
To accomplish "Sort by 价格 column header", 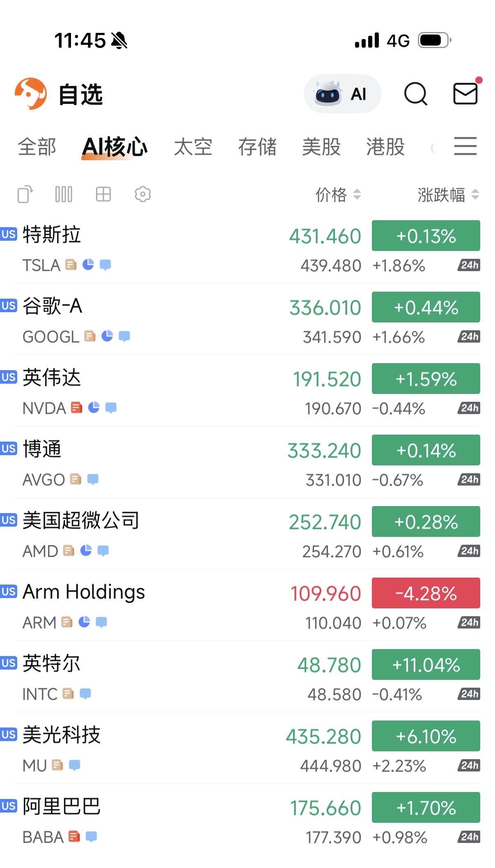I will point(338,195).
